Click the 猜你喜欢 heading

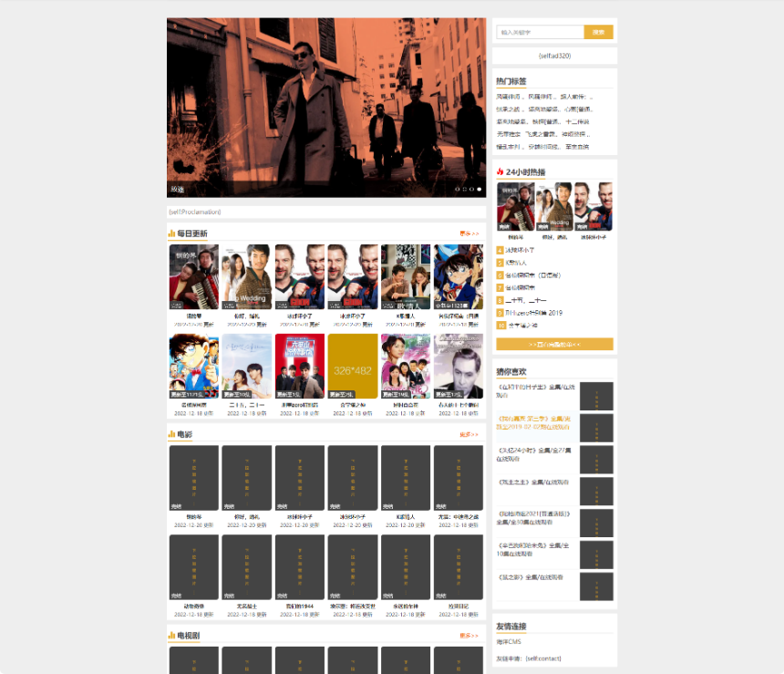point(511,372)
